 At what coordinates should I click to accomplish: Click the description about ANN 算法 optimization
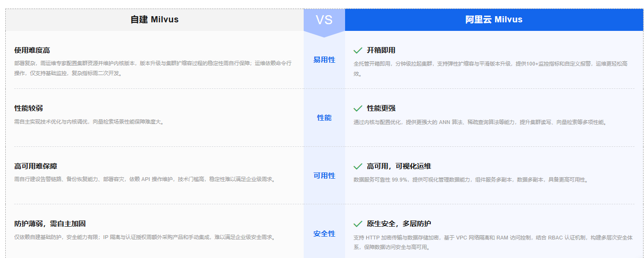480,123
